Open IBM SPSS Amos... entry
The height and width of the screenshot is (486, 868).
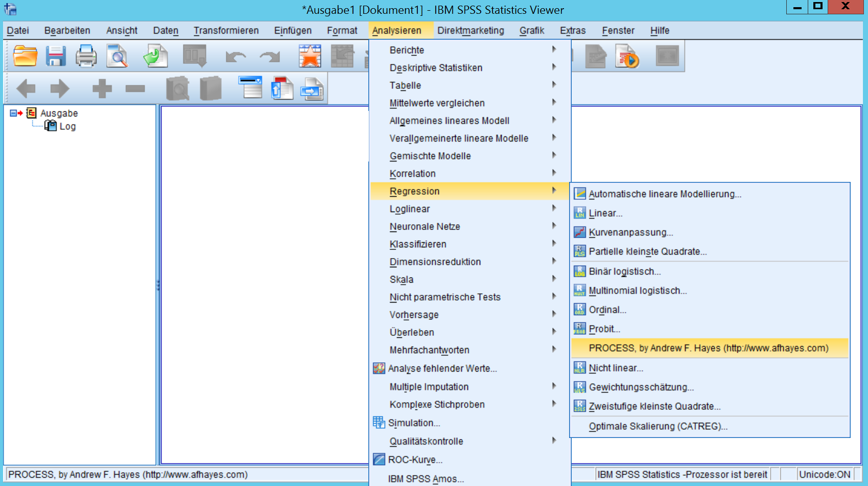[x=470, y=479]
